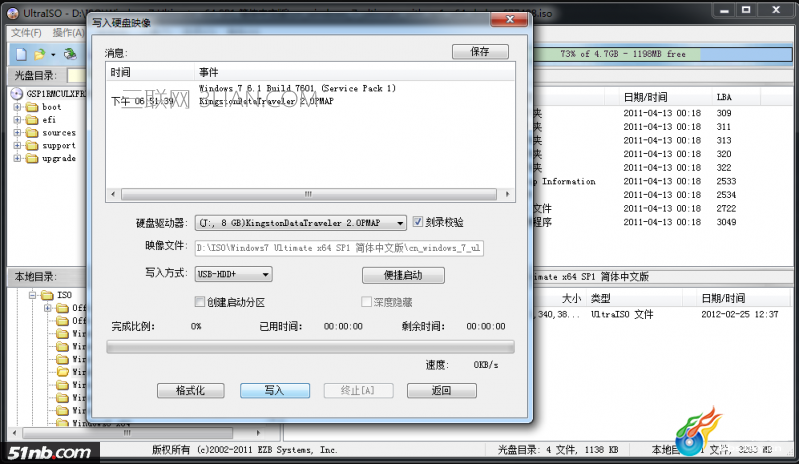Select the row with LBA 313

pos(663,141)
